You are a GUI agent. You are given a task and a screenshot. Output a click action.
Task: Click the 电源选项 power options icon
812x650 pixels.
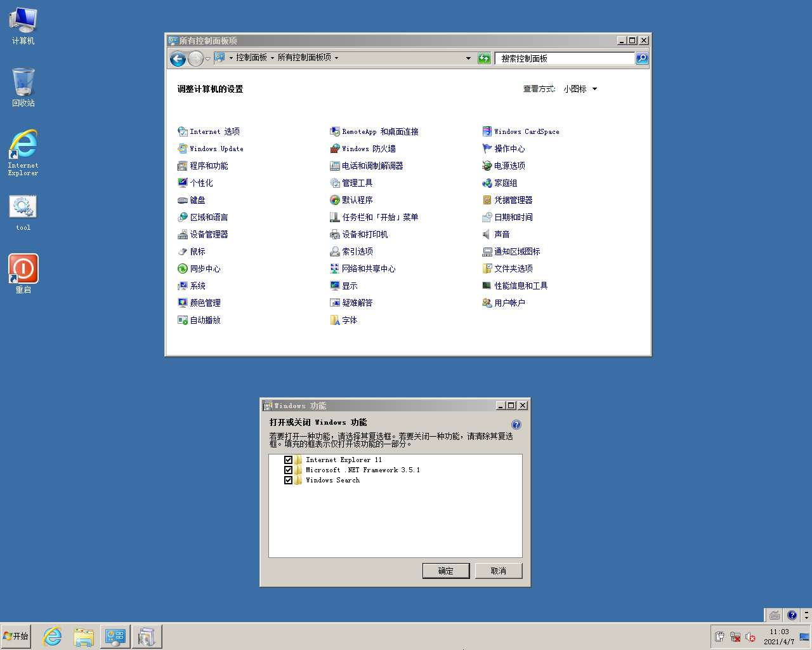point(487,166)
